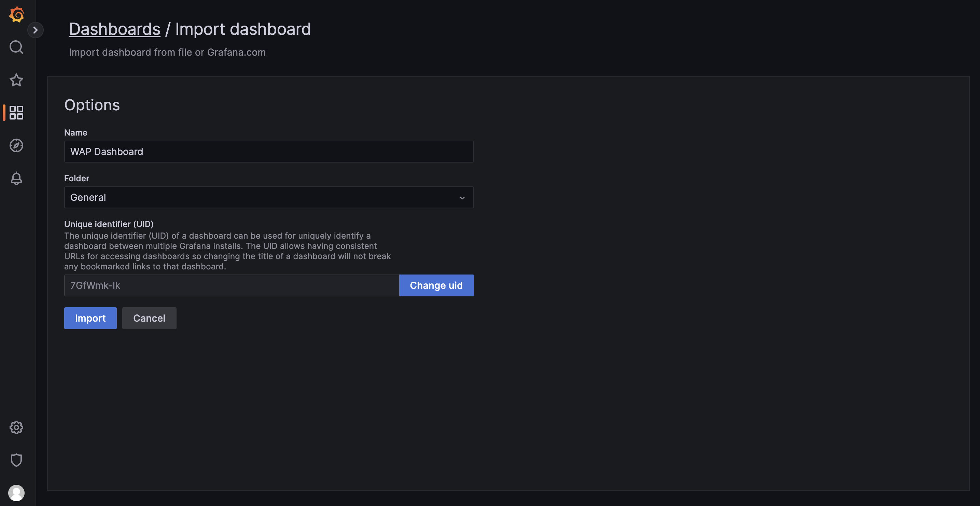This screenshot has height=506, width=980.
Task: Click the Import dashboard page title
Action: pyautogui.click(x=243, y=29)
